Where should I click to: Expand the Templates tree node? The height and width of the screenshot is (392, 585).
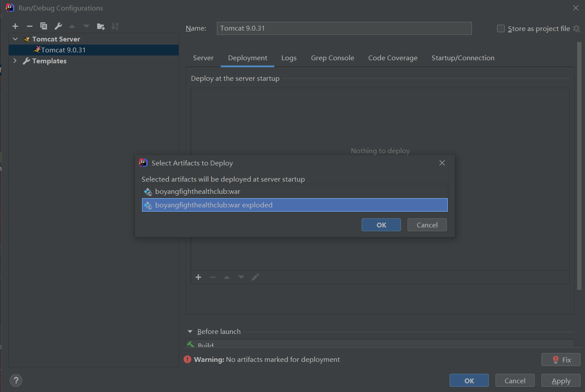[x=15, y=61]
